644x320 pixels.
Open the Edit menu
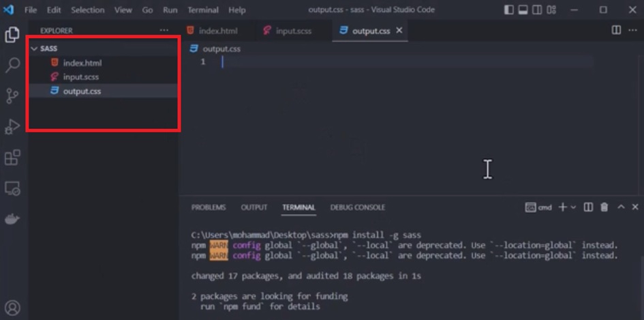[53, 10]
